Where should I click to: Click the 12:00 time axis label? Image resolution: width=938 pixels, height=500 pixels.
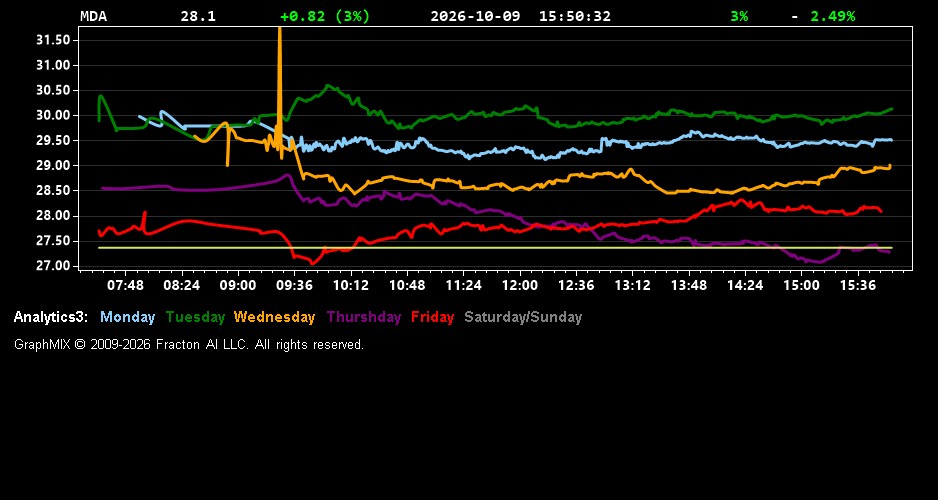click(x=520, y=286)
